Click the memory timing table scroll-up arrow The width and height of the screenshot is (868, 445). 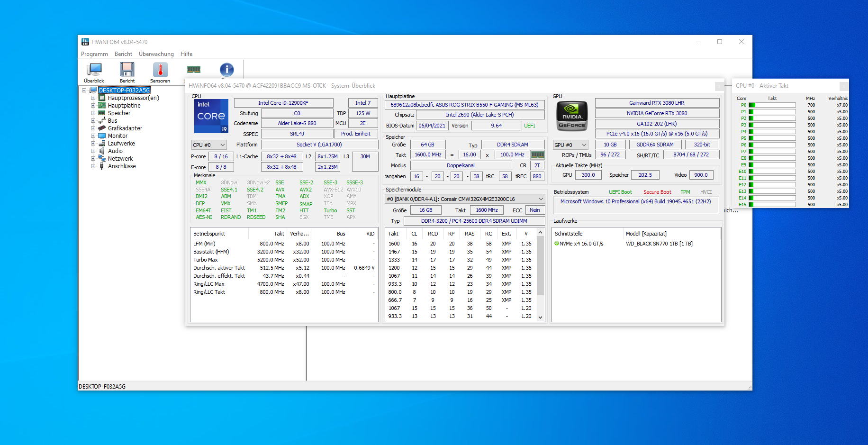coord(541,233)
